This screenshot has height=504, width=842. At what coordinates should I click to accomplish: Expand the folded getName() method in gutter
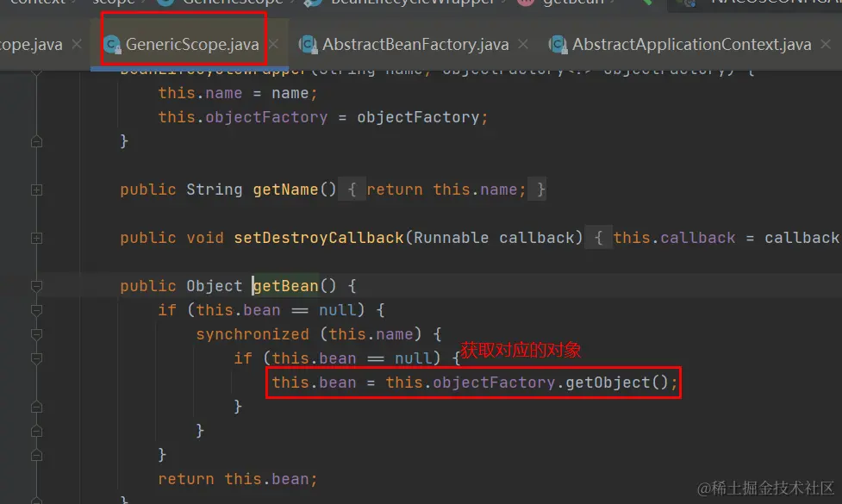(36, 190)
